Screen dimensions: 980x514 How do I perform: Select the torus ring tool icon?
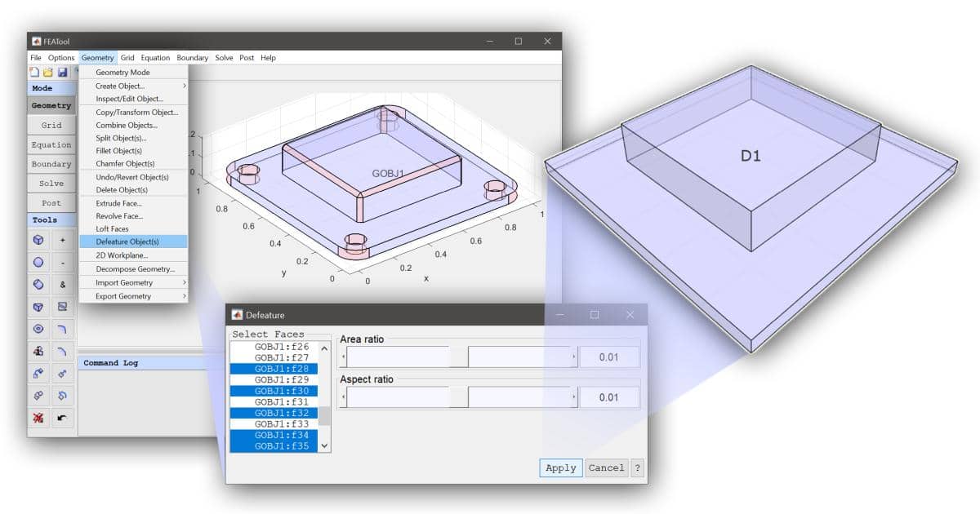38,329
